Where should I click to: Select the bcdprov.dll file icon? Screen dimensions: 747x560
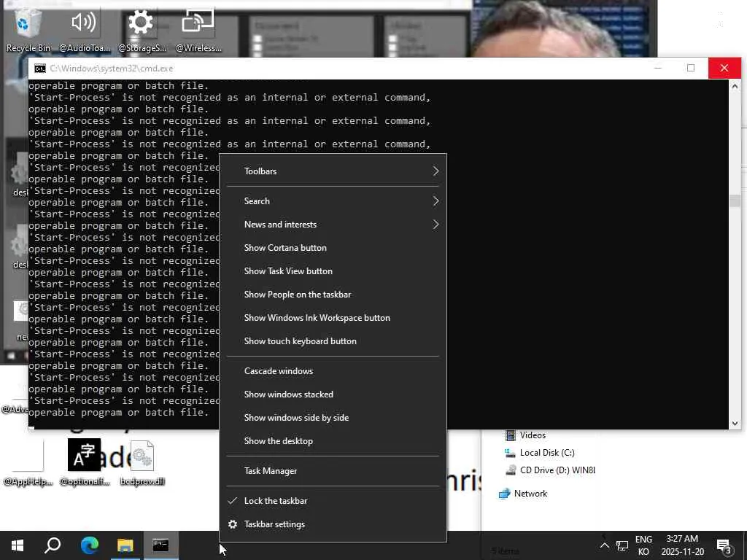coord(142,462)
